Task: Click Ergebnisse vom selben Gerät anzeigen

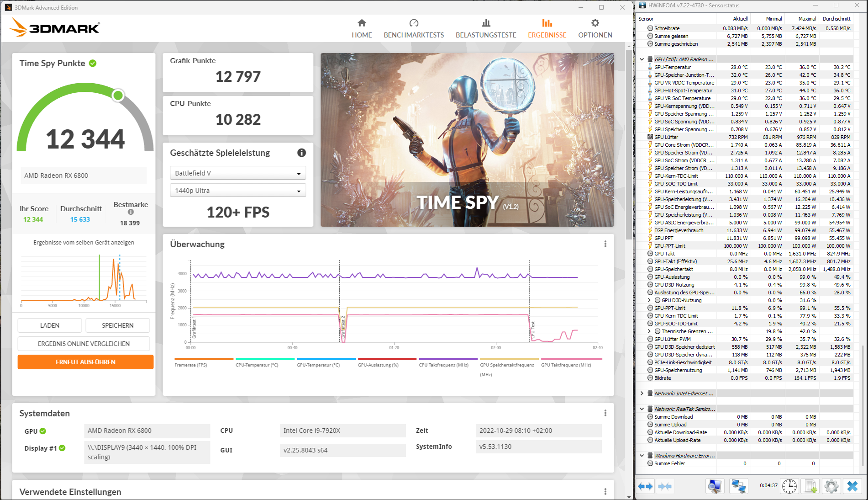Action: (x=84, y=243)
